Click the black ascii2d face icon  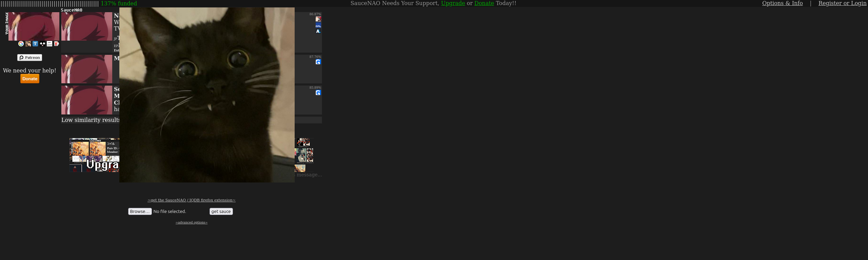pyautogui.click(x=42, y=44)
